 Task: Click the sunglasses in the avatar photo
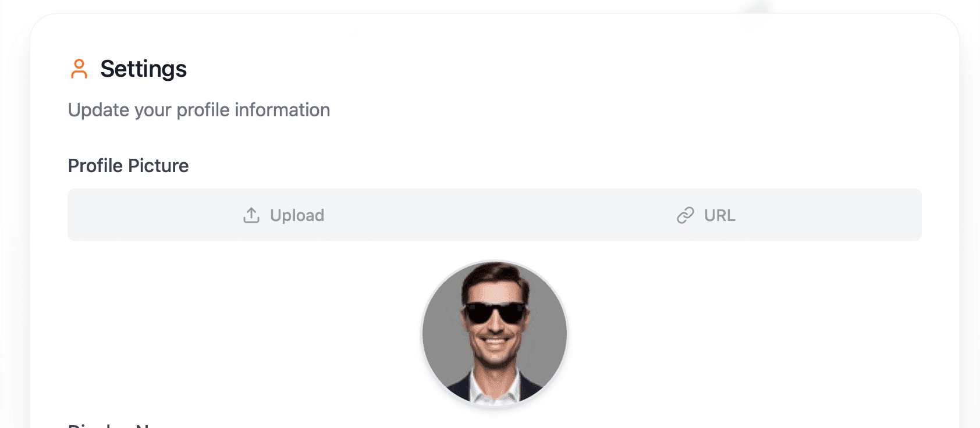pos(495,313)
